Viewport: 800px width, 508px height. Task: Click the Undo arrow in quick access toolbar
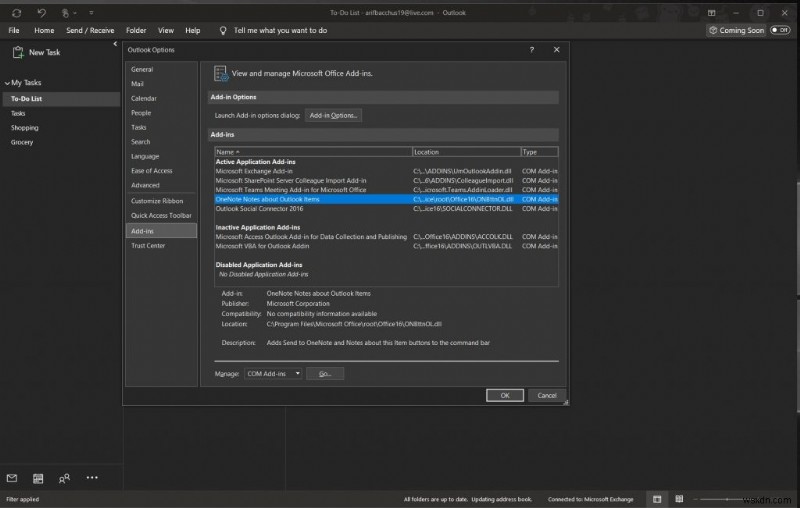point(41,13)
